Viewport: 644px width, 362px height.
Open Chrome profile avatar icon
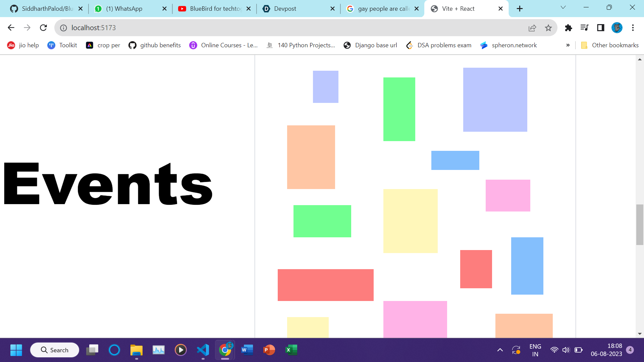click(x=617, y=28)
